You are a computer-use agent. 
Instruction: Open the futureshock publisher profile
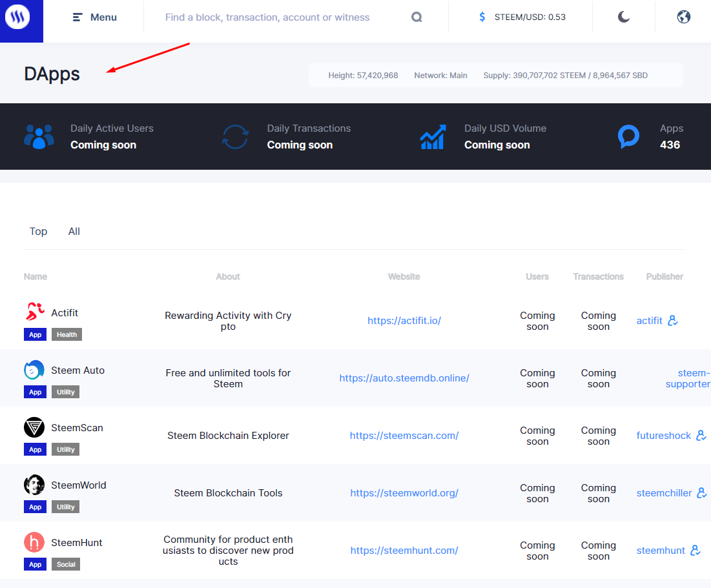[x=663, y=435]
